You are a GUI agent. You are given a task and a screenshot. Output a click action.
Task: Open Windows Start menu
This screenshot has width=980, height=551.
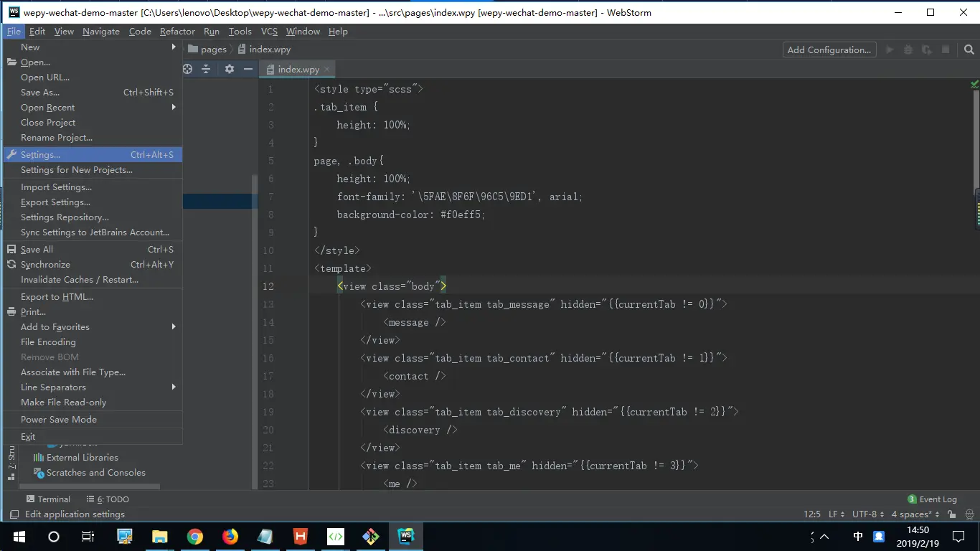click(x=19, y=537)
